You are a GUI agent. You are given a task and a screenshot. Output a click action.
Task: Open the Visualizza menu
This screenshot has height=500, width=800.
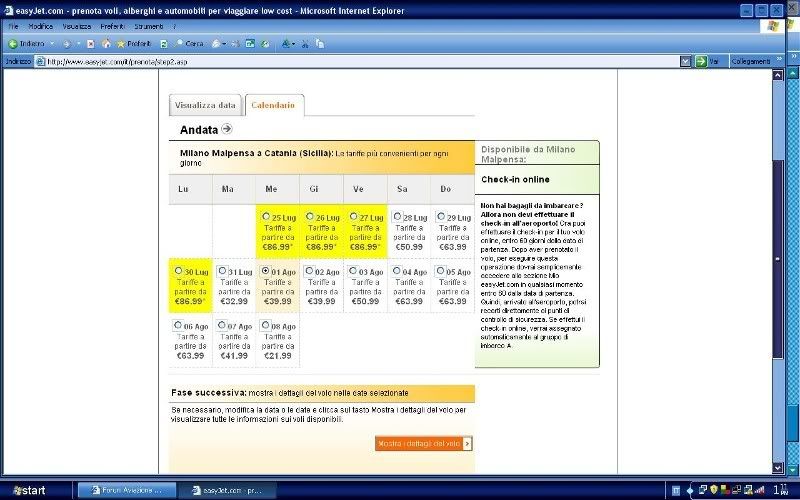click(x=77, y=27)
